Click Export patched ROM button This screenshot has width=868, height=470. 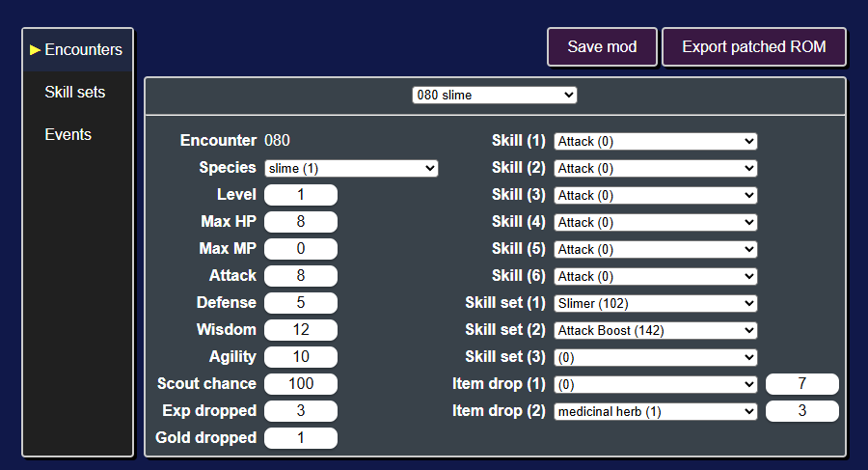pyautogui.click(x=754, y=47)
